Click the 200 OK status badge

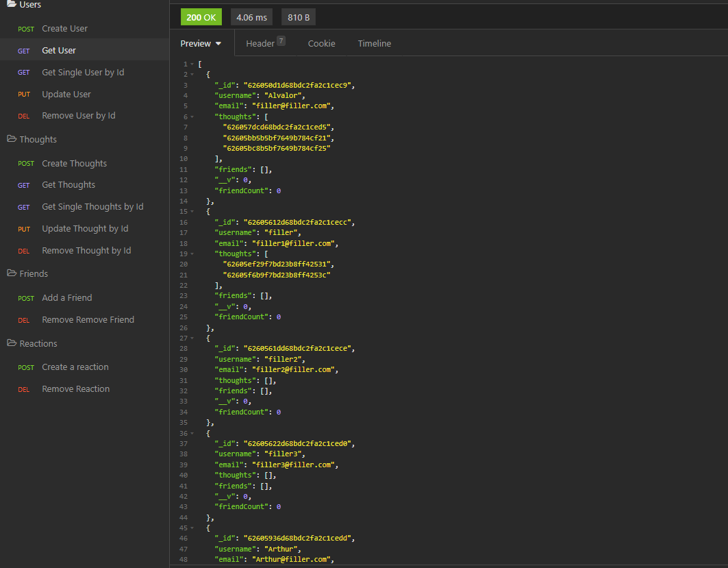[x=201, y=17]
